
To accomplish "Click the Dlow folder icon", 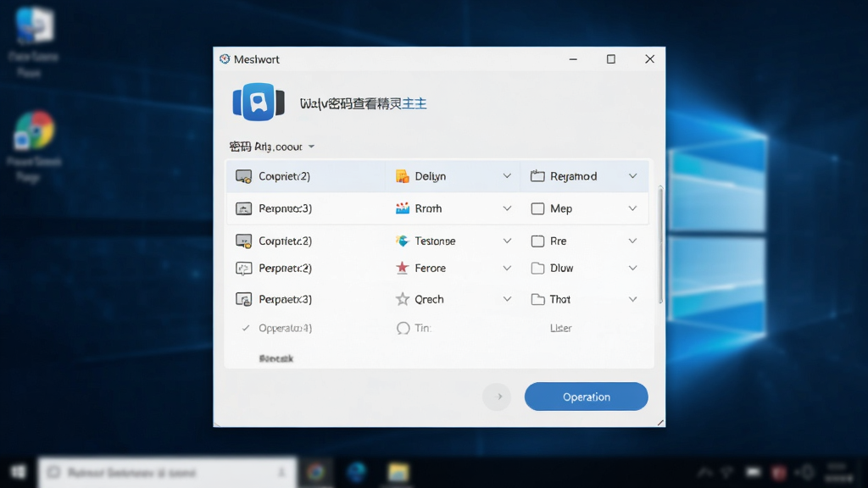I will 537,269.
